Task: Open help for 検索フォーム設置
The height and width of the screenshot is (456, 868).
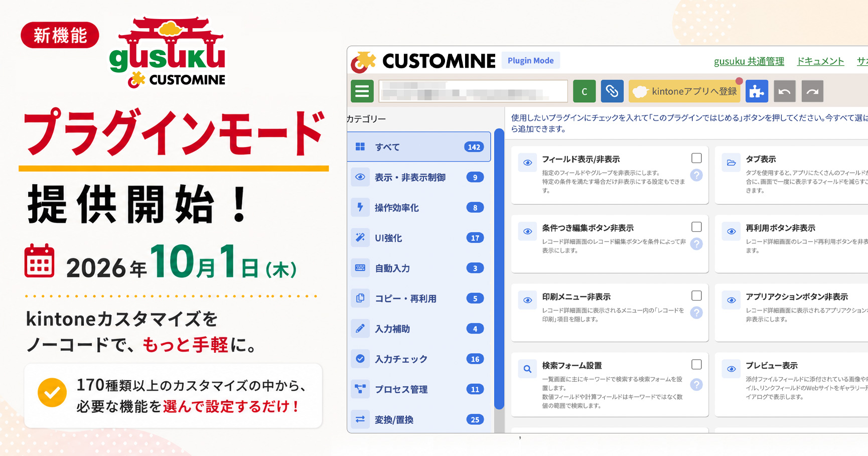Action: 696,385
